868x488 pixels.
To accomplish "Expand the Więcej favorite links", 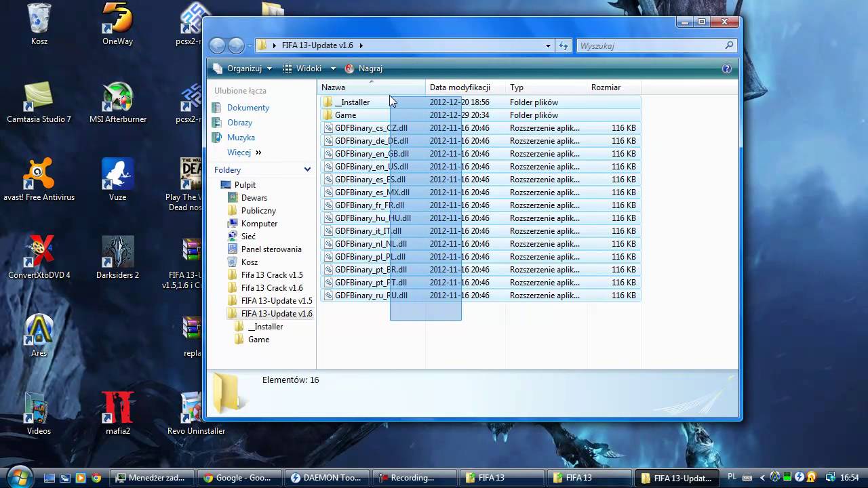I will tap(244, 152).
